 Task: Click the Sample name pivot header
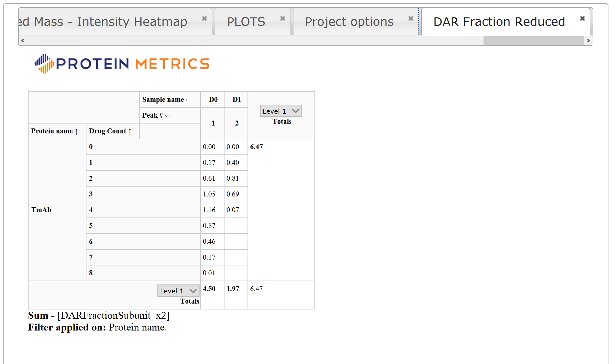pos(167,100)
